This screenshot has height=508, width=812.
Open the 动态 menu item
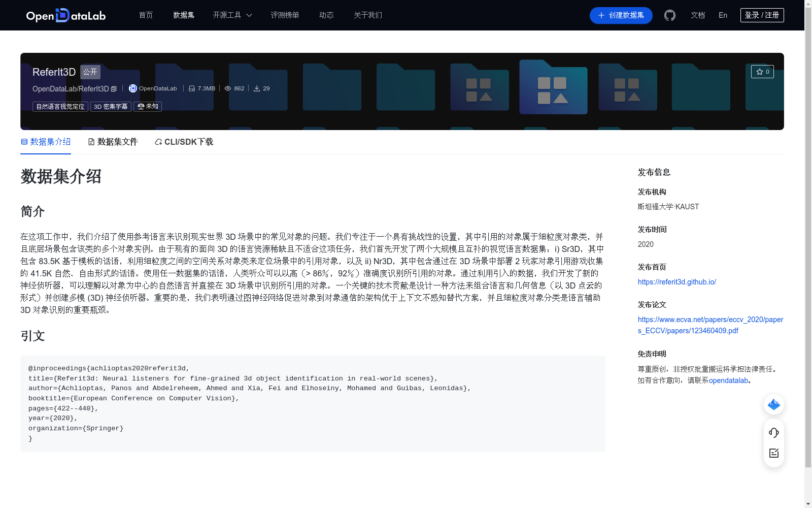pos(326,15)
